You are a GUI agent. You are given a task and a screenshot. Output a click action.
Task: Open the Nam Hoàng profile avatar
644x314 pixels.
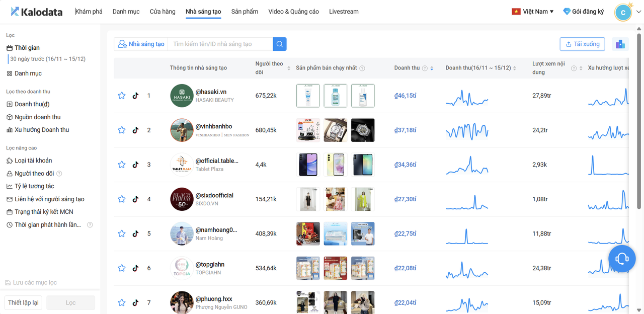click(182, 233)
